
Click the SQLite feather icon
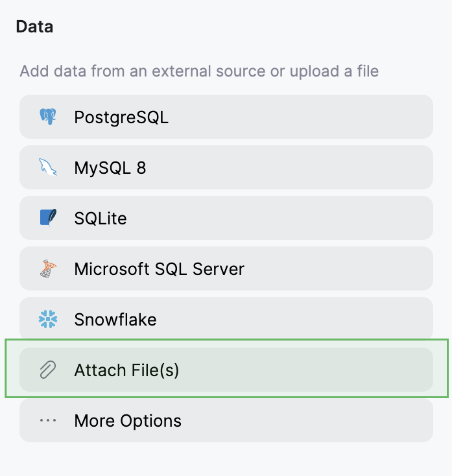[48, 218]
